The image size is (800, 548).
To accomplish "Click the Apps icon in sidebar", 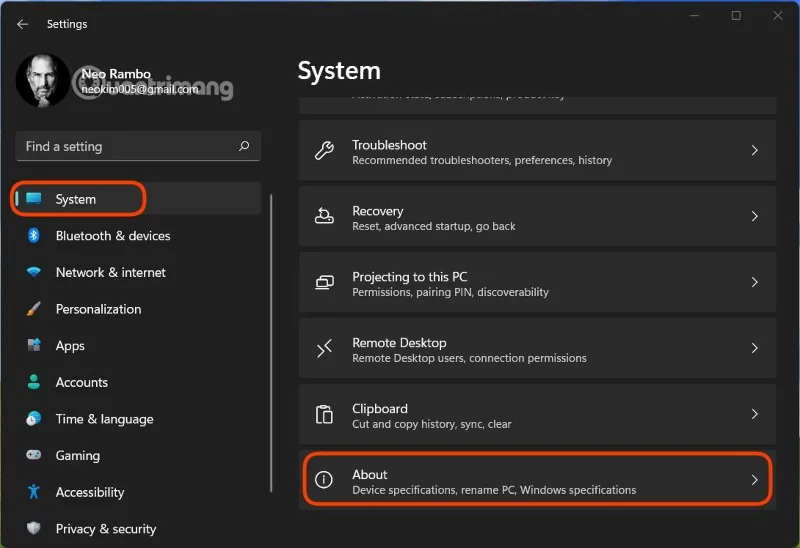I will pyautogui.click(x=34, y=345).
